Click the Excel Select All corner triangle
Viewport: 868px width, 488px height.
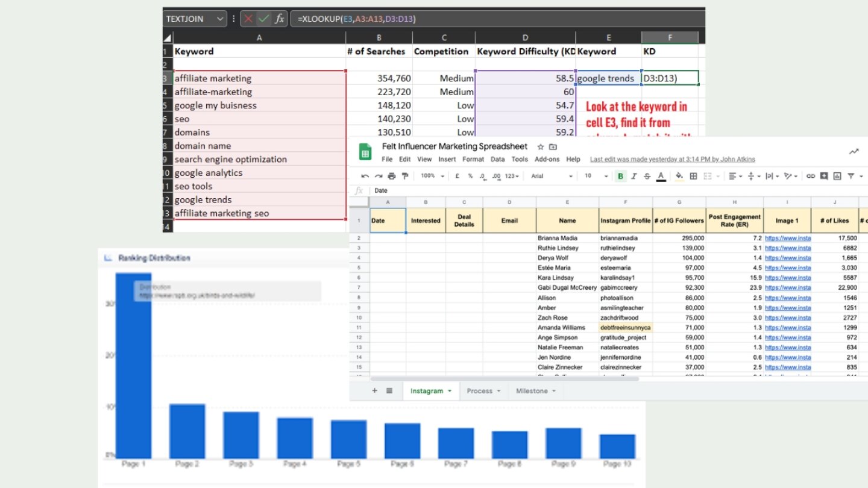click(x=168, y=38)
